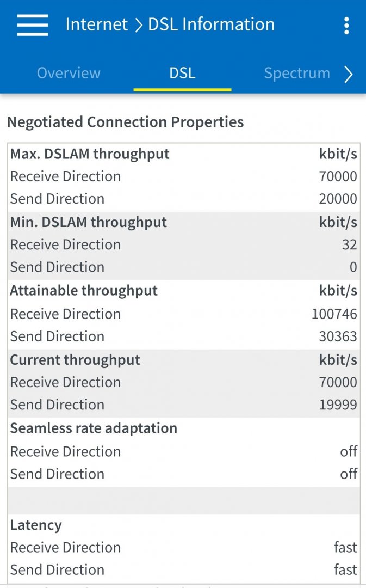
Task: Tap the Attainable throughput row header
Action: (x=84, y=291)
